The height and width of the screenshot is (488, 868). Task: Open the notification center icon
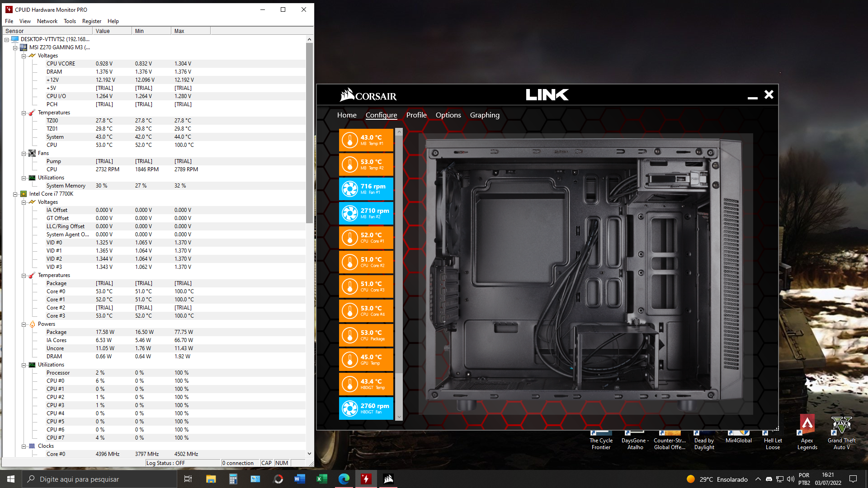tap(853, 479)
